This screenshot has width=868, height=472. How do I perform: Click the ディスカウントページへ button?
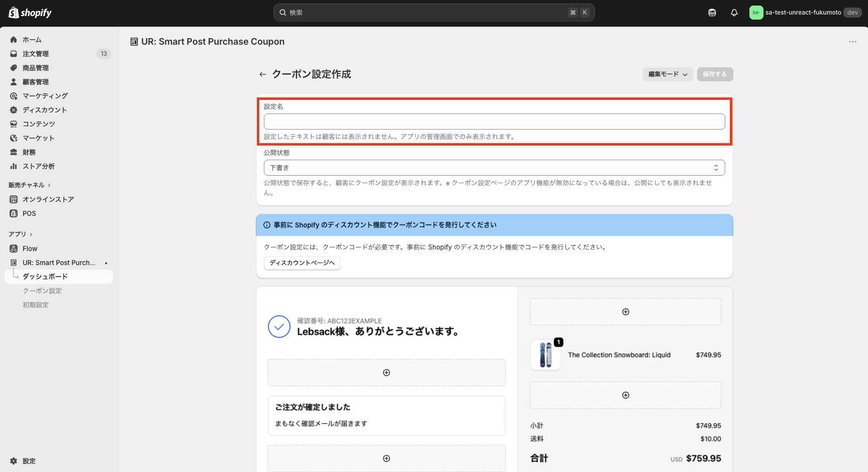[302, 263]
